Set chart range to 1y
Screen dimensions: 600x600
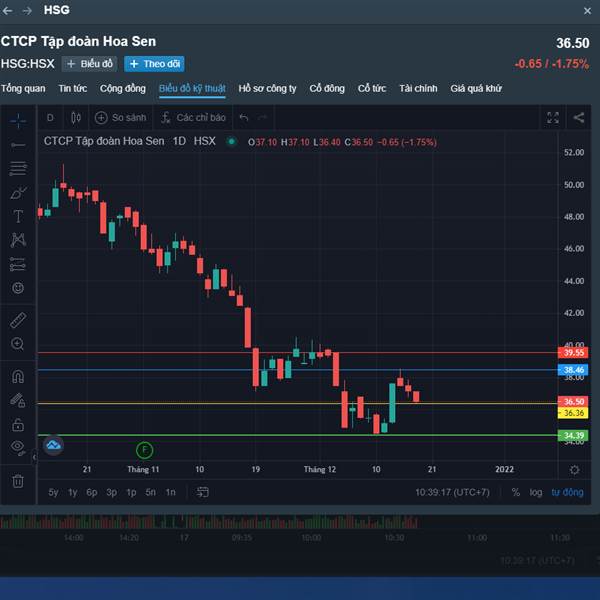[x=72, y=492]
